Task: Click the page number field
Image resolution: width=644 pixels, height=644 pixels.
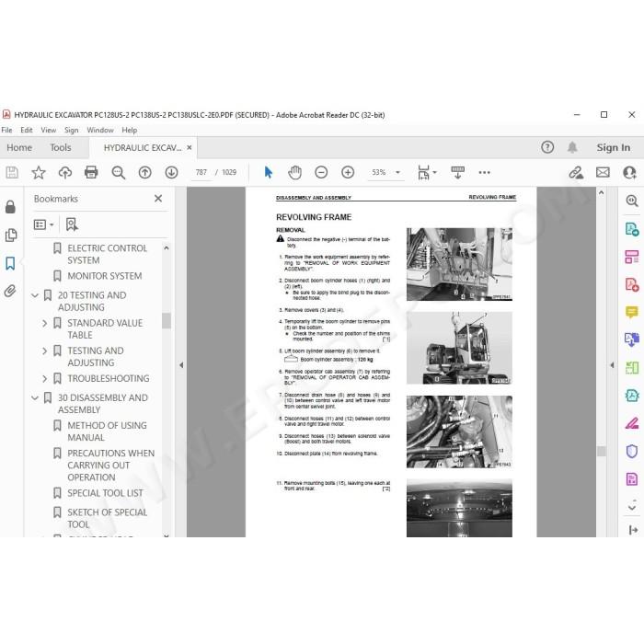Action: (201, 173)
